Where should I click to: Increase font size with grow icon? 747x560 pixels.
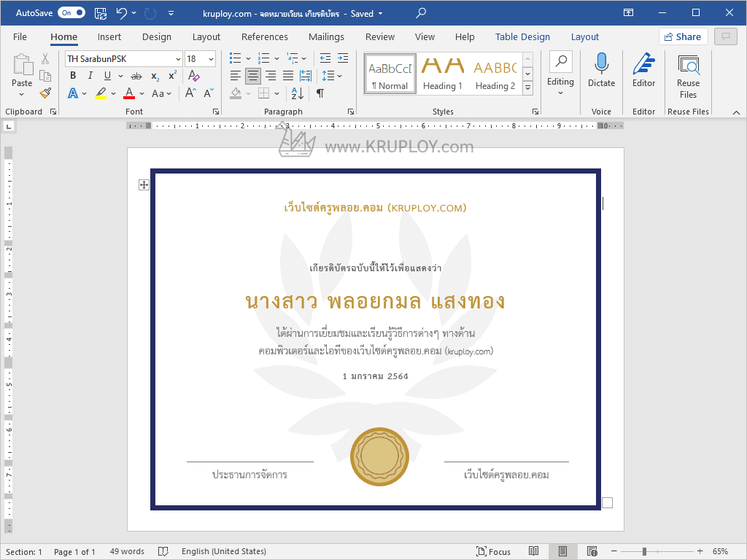tap(190, 93)
